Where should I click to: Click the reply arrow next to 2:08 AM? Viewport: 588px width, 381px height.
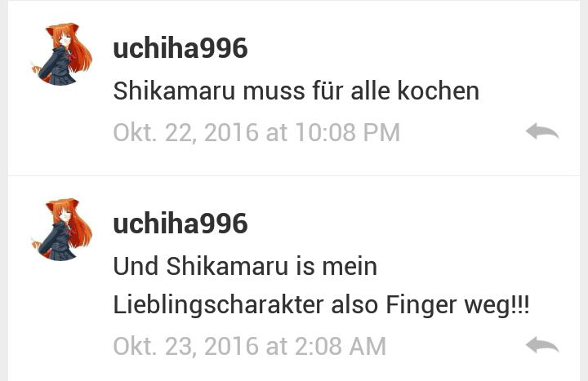[x=542, y=345]
